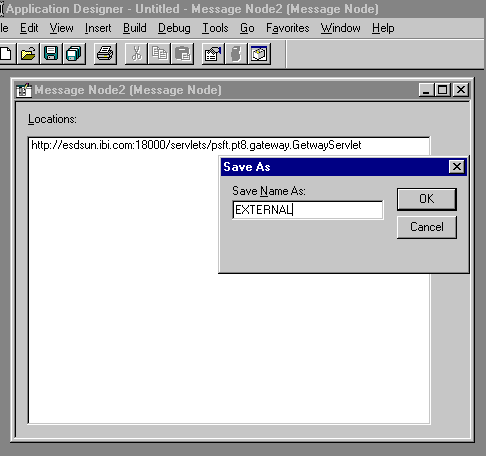Viewport: 486px width, 456px height.
Task: Open the Tools menu
Action: point(215,28)
